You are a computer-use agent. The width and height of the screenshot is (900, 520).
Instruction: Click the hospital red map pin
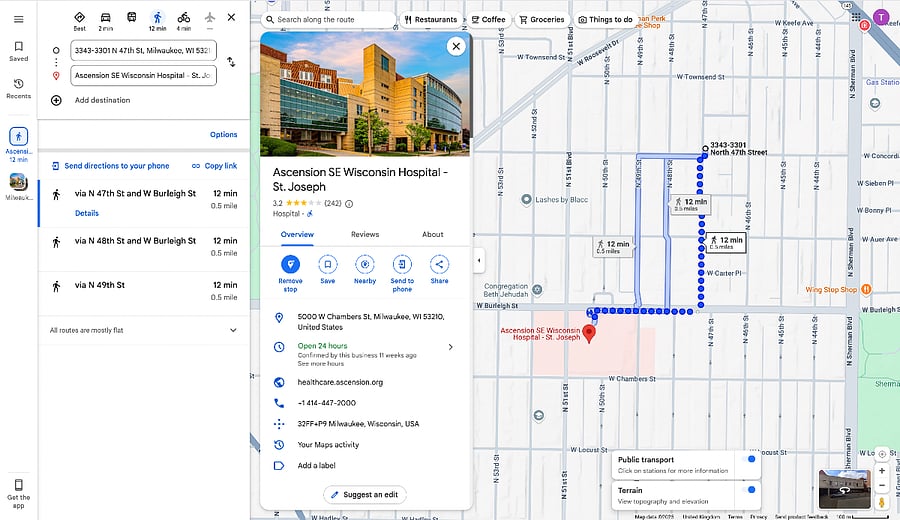589,333
